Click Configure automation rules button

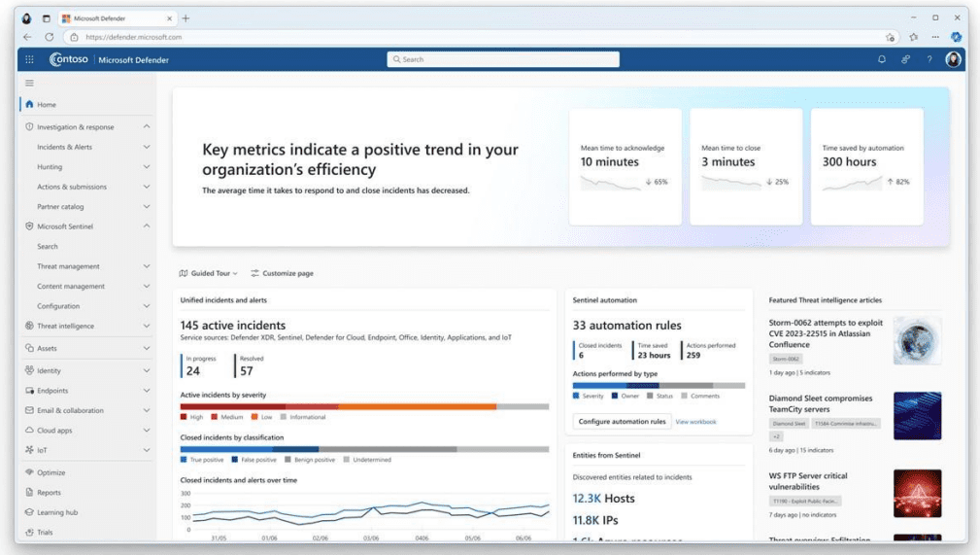[622, 422]
